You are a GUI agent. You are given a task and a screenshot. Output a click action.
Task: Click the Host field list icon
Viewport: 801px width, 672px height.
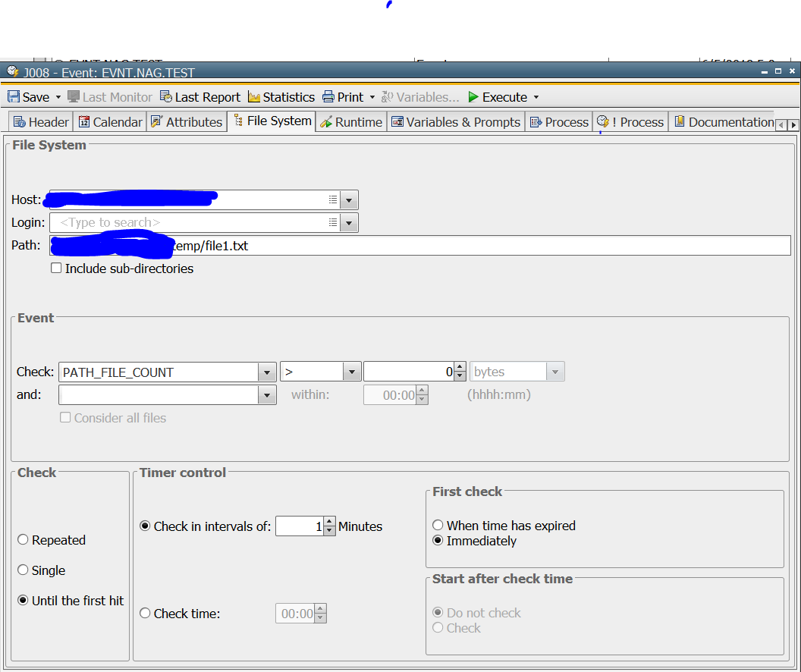point(333,199)
